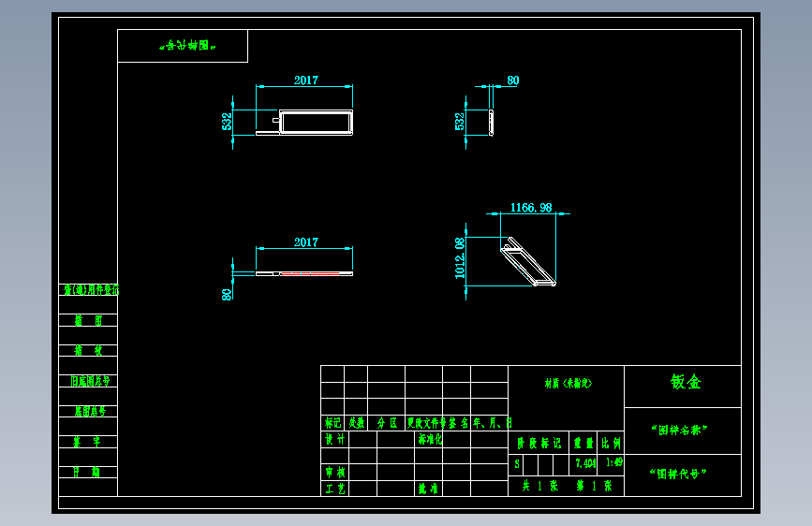Select the red centerline in the bottom-left view
The image size is (812, 526).
tap(311, 273)
